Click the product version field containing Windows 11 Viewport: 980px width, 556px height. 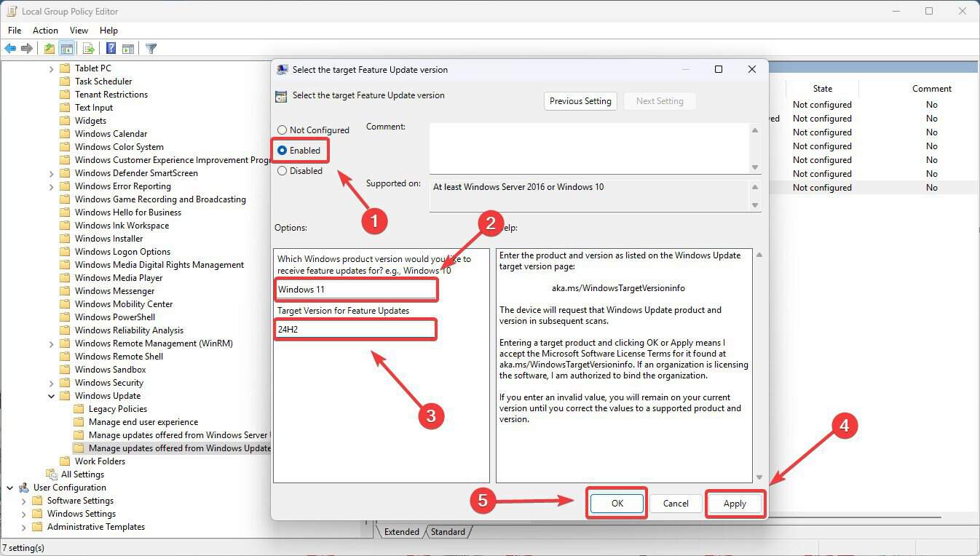tap(356, 289)
